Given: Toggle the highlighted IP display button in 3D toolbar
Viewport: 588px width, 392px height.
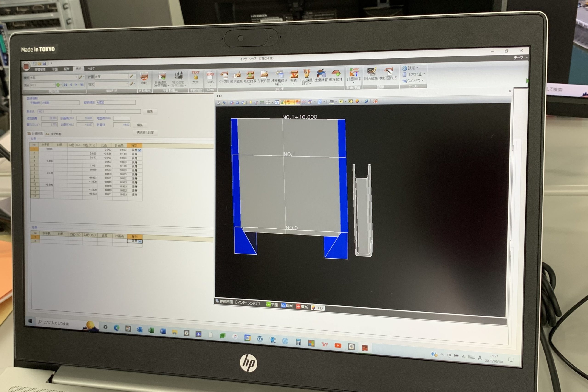Looking at the screenshot, I should (x=289, y=102).
